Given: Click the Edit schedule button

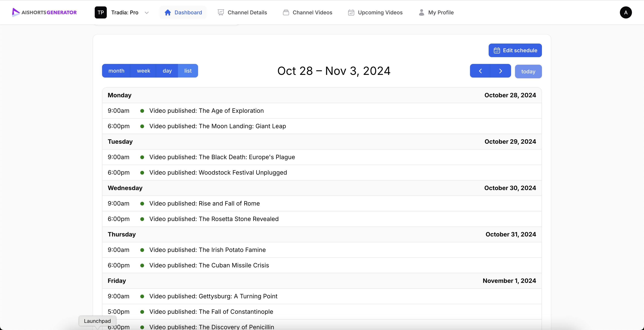Looking at the screenshot, I should point(515,50).
